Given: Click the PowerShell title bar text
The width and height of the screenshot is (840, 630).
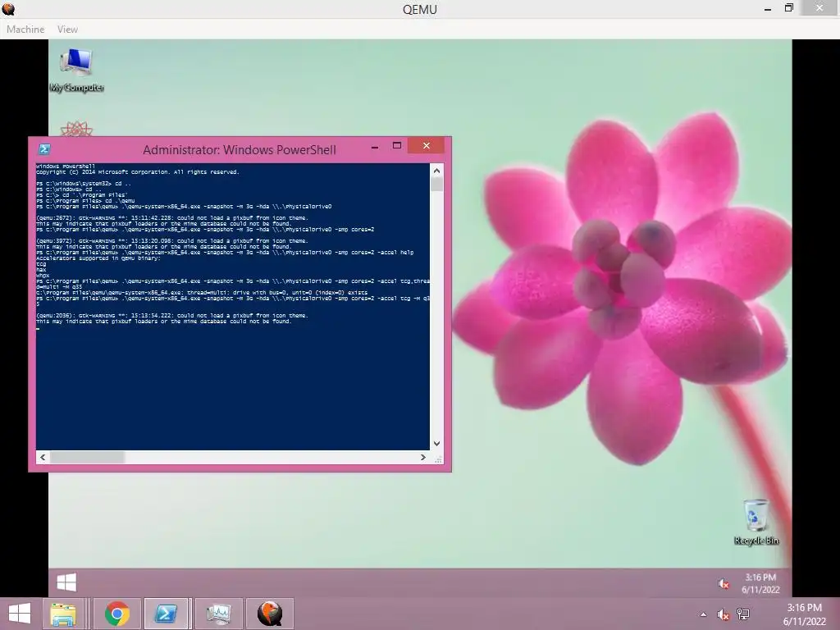Looking at the screenshot, I should pos(240,149).
